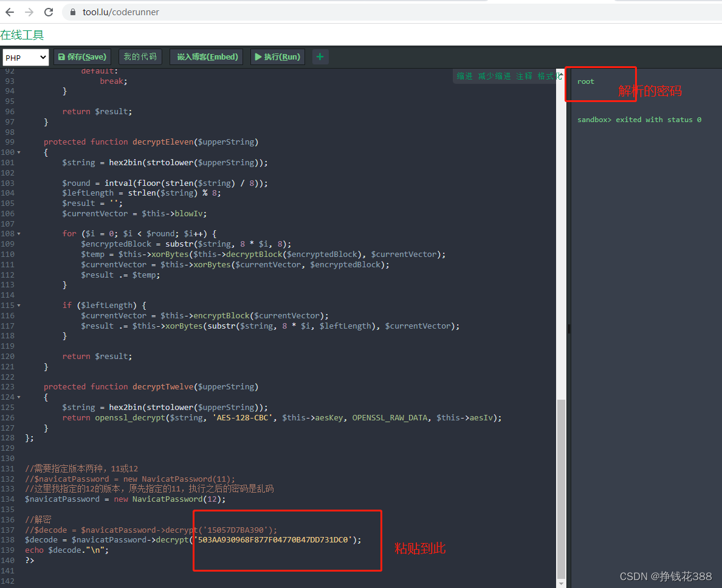
Task: Reload the page with the refresh icon
Action: 49,12
